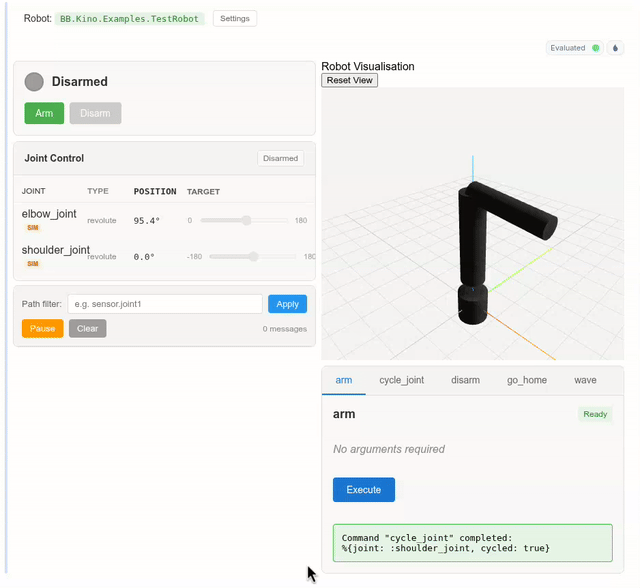Focus the Path filter input field
640x588 pixels.
click(165, 304)
